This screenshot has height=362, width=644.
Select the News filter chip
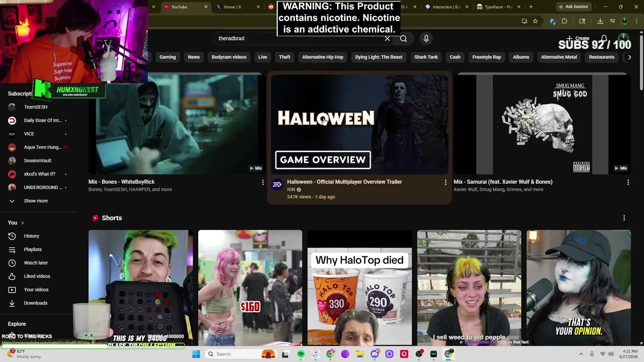(x=194, y=57)
